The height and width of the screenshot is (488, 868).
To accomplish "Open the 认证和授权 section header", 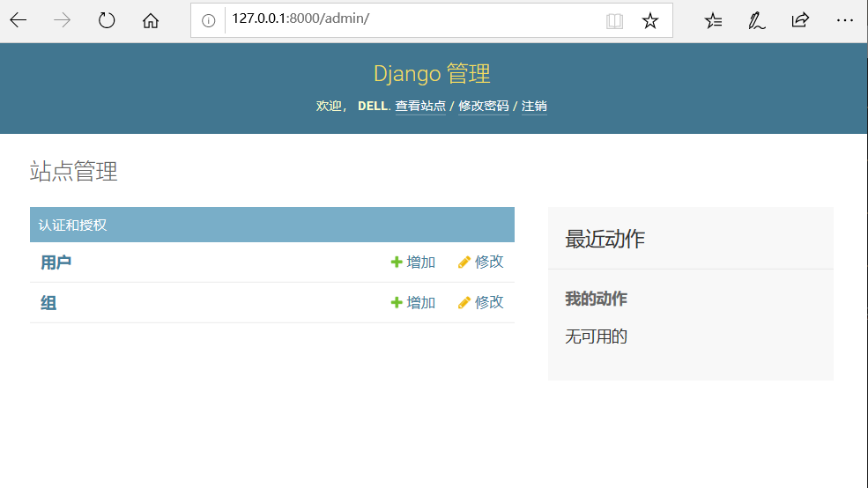I will 72,226.
